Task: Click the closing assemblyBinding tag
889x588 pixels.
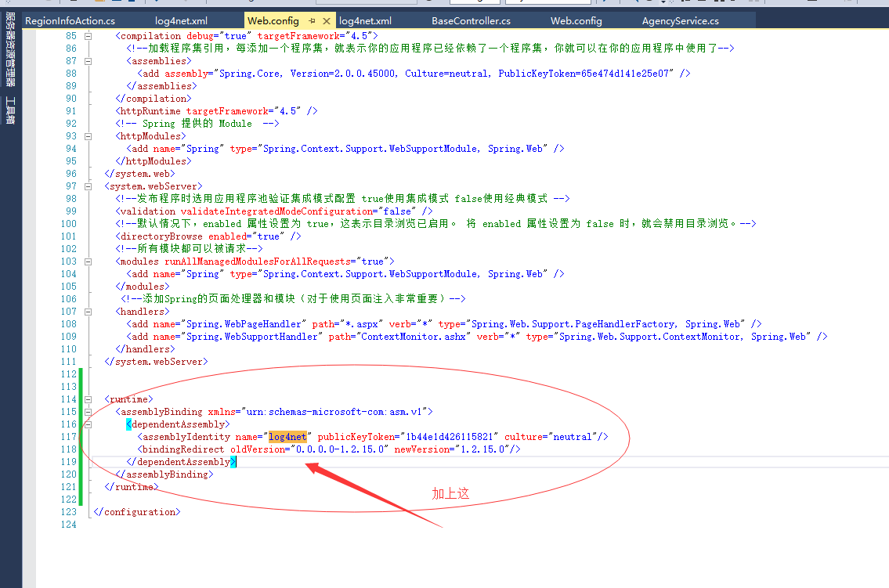Action: pos(164,474)
